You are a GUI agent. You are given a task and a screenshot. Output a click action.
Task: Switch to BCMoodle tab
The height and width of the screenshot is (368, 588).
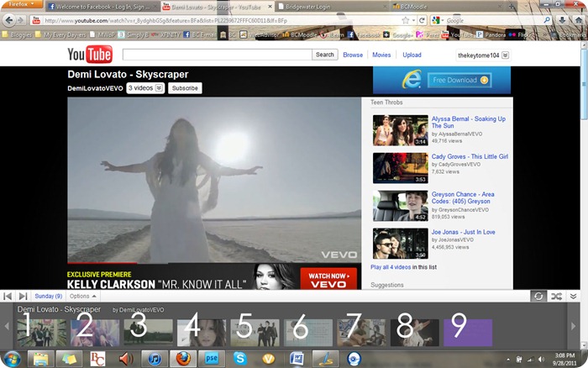[x=446, y=7]
